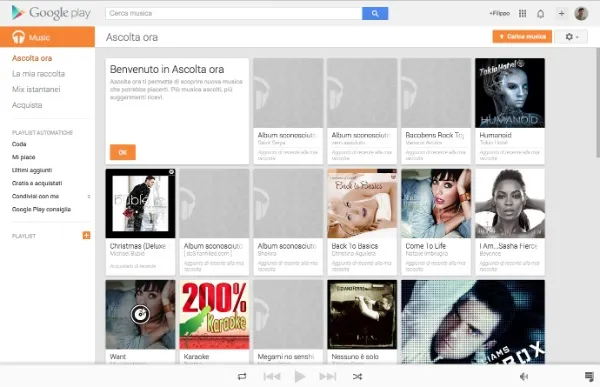Open the Google apps grid
This screenshot has width=600, height=387.
point(522,13)
